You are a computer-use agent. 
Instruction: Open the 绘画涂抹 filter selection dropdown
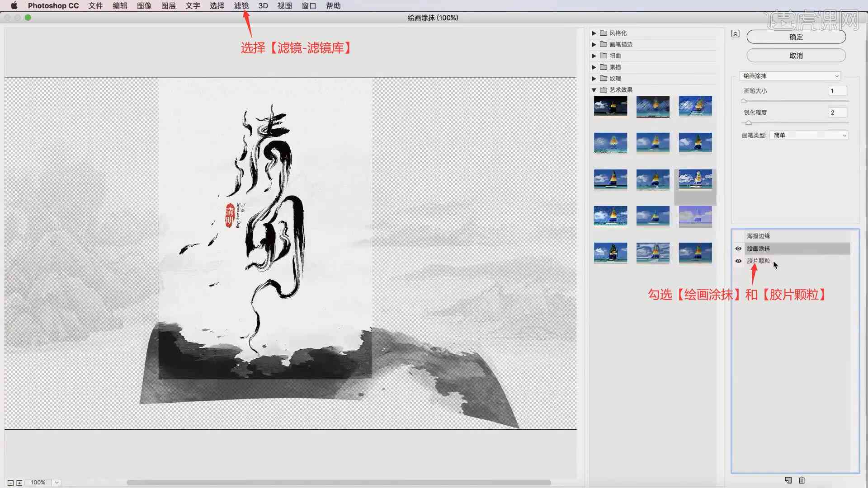pyautogui.click(x=790, y=76)
